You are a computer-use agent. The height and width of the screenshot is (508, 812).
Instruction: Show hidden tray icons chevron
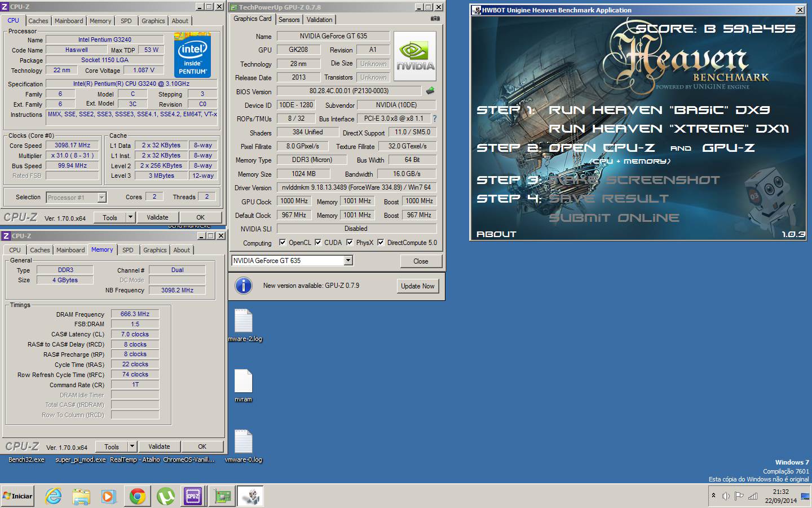713,496
